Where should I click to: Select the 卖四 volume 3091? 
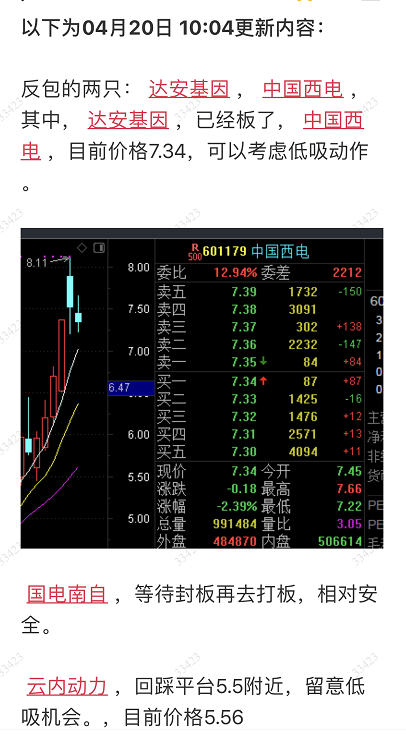303,309
